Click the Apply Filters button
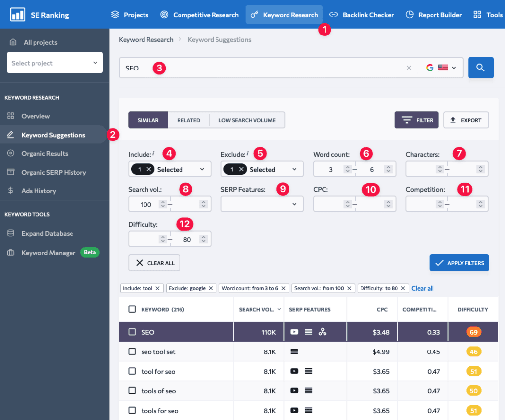This screenshot has height=420, width=505. click(459, 263)
